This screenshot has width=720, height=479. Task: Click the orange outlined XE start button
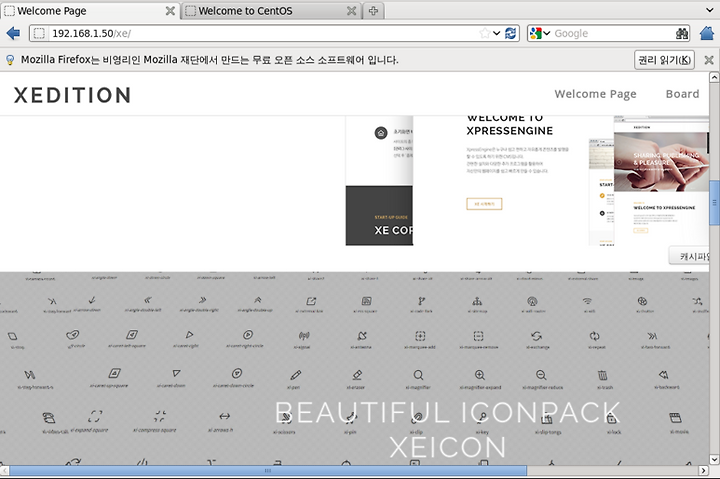pos(484,204)
